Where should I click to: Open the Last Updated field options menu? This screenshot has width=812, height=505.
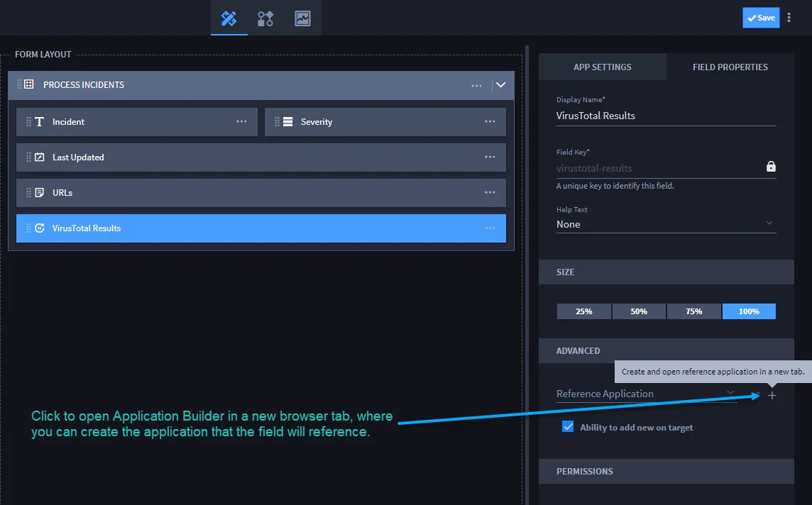tap(490, 157)
